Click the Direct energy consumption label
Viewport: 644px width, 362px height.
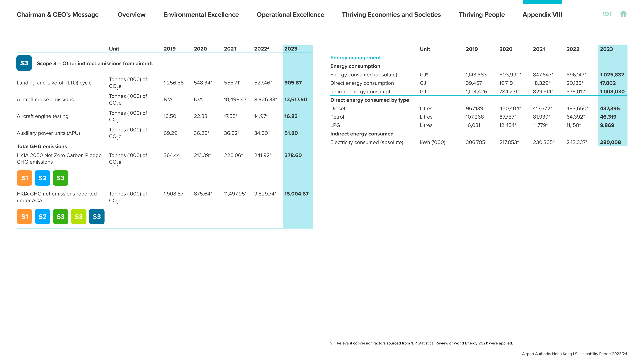click(362, 83)
